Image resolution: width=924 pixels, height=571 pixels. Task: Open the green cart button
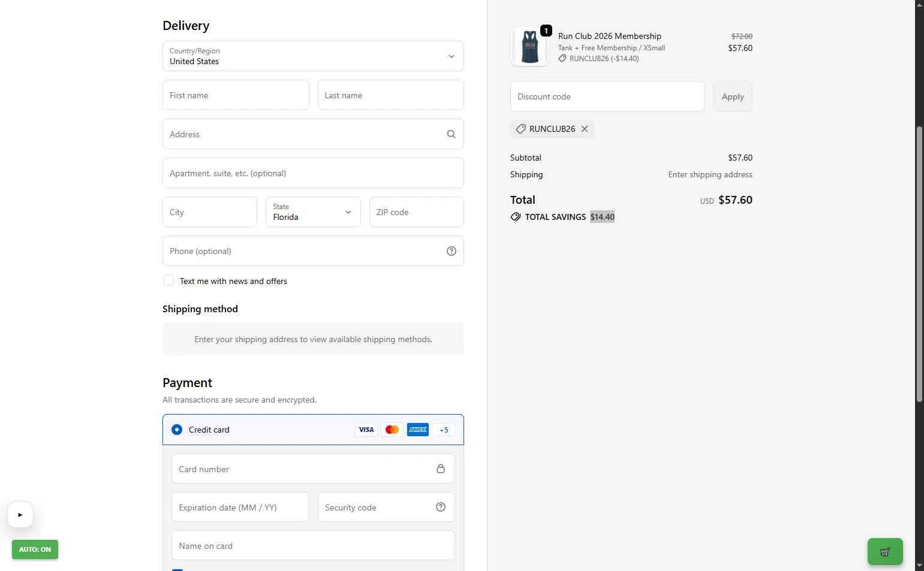coord(884,552)
